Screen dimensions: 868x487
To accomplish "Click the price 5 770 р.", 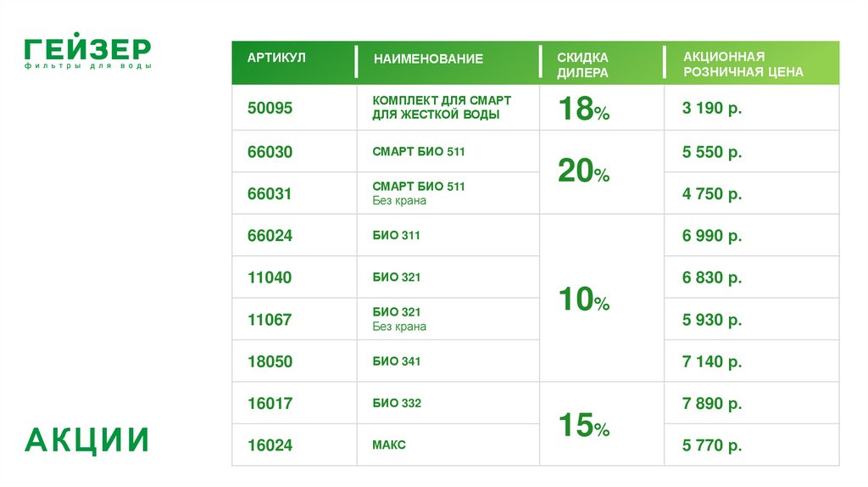I will click(712, 445).
